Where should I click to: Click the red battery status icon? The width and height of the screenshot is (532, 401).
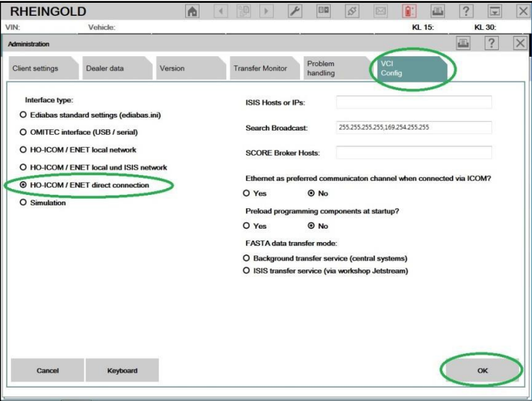click(409, 11)
